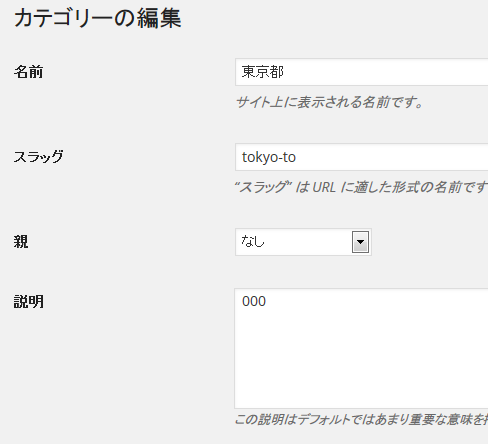488x444 pixels.
Task: Click the 説明 field label
Action: click(29, 302)
